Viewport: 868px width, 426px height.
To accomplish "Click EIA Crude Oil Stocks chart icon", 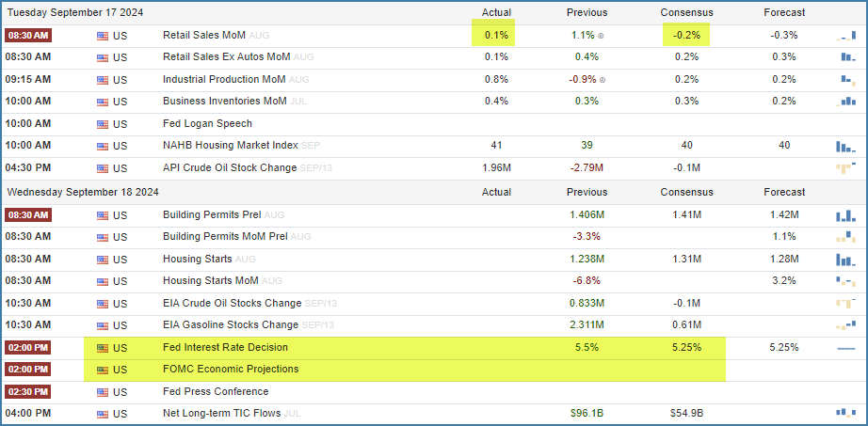I will point(845,303).
